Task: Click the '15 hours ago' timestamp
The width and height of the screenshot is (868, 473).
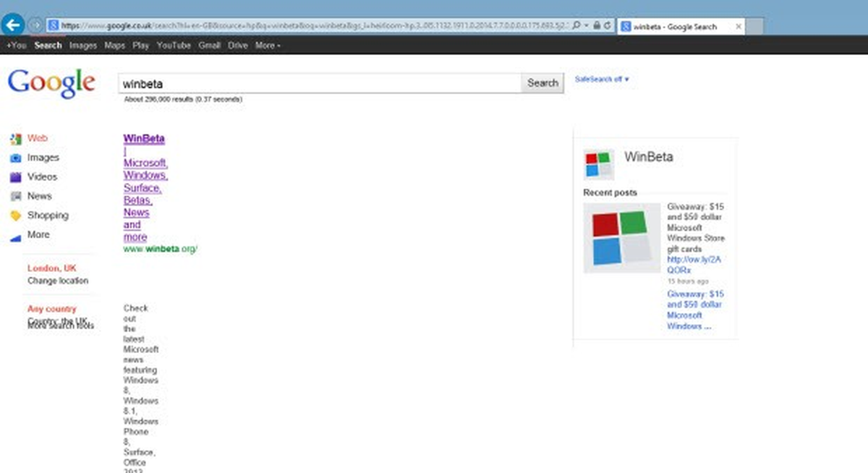Action: [688, 281]
